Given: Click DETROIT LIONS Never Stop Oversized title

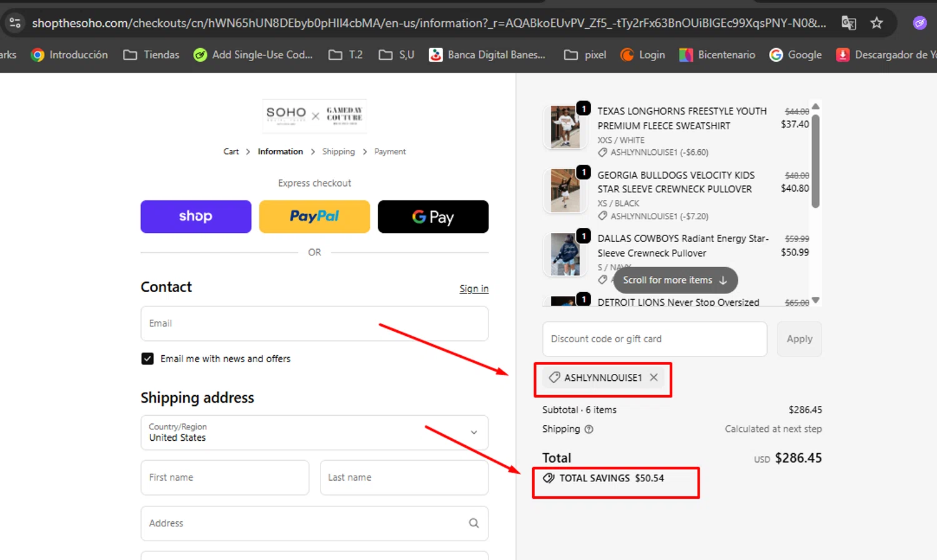Looking at the screenshot, I should [678, 302].
